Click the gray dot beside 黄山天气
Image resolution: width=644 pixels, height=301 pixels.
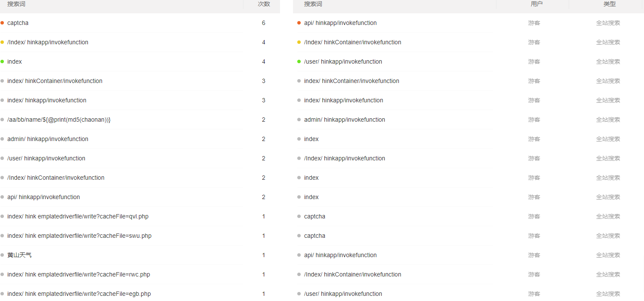click(x=2, y=255)
